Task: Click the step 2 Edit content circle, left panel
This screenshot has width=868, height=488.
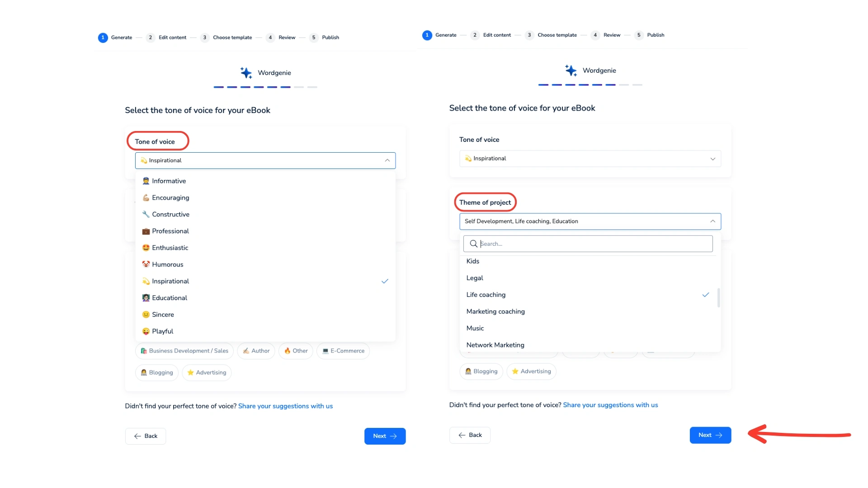Action: click(x=150, y=38)
